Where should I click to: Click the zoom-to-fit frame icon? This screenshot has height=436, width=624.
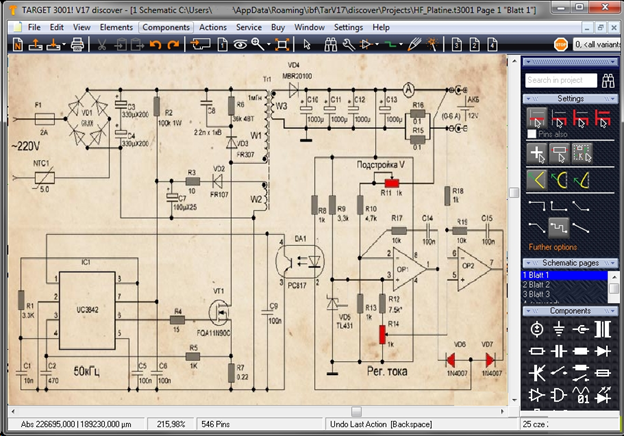coord(282,44)
